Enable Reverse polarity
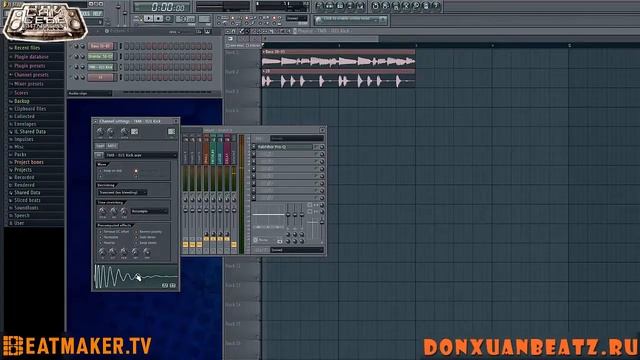 click(x=149, y=231)
